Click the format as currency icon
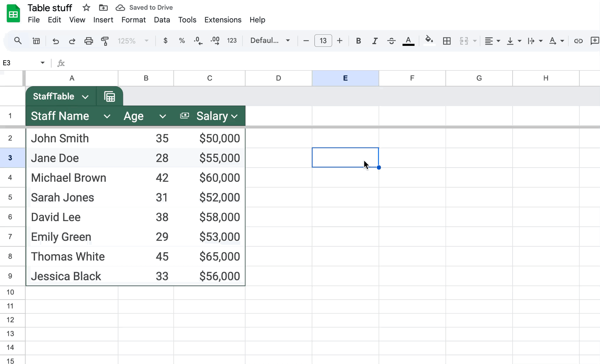The height and width of the screenshot is (364, 600). click(x=165, y=41)
